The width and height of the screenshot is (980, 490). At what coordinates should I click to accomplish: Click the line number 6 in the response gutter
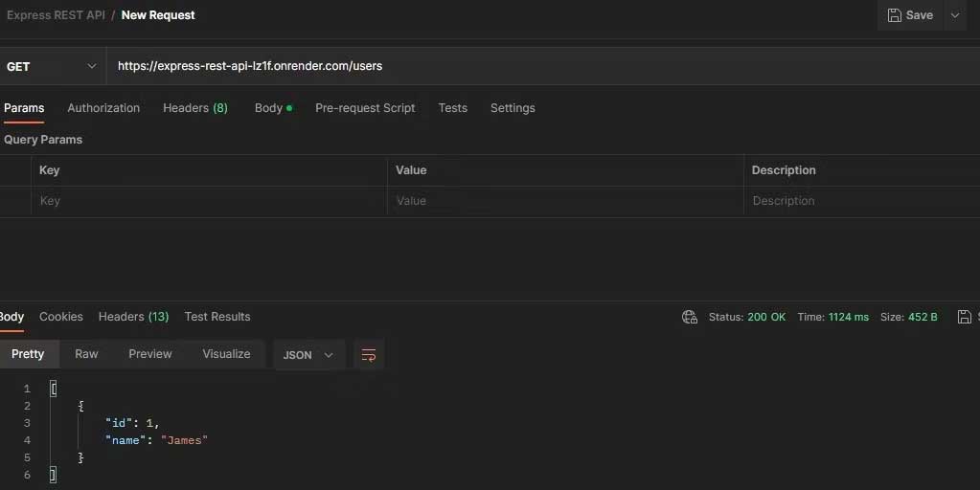(27, 475)
